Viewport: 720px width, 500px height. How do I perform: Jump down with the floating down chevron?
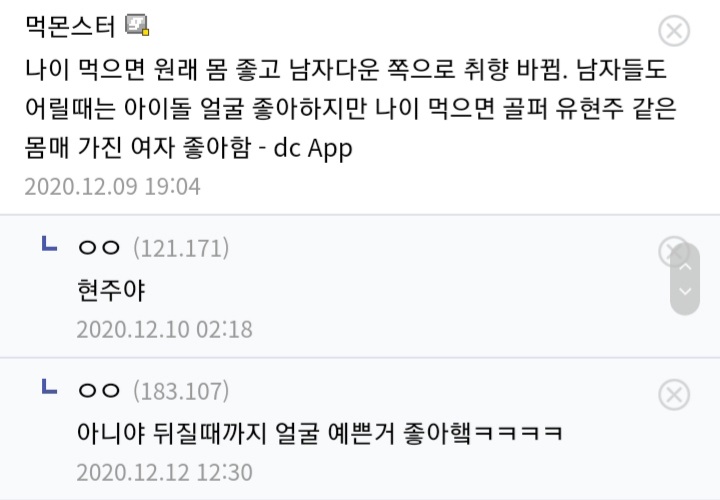tap(685, 292)
